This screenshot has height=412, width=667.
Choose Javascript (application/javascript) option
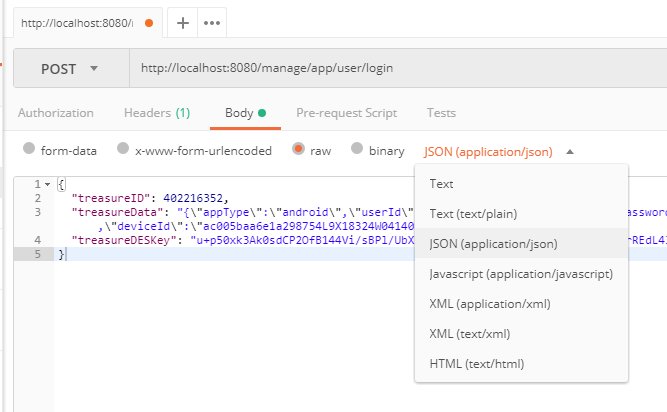click(x=521, y=274)
